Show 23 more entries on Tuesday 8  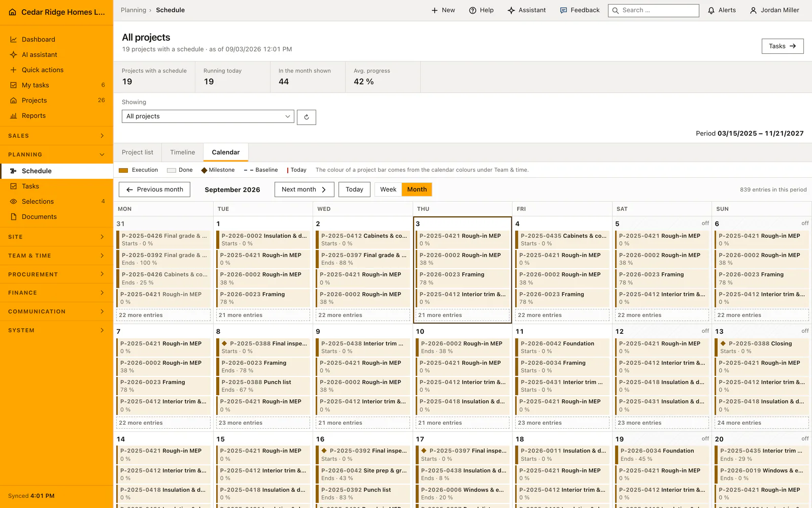coord(263,423)
